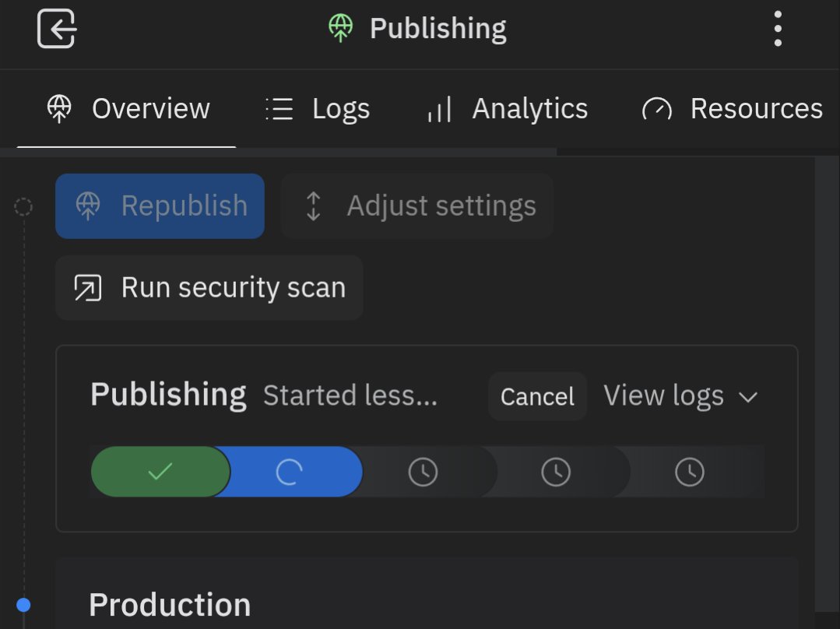The image size is (840, 629).
Task: Click the horizontal tab scrollbar under tabs
Action: click(x=279, y=152)
